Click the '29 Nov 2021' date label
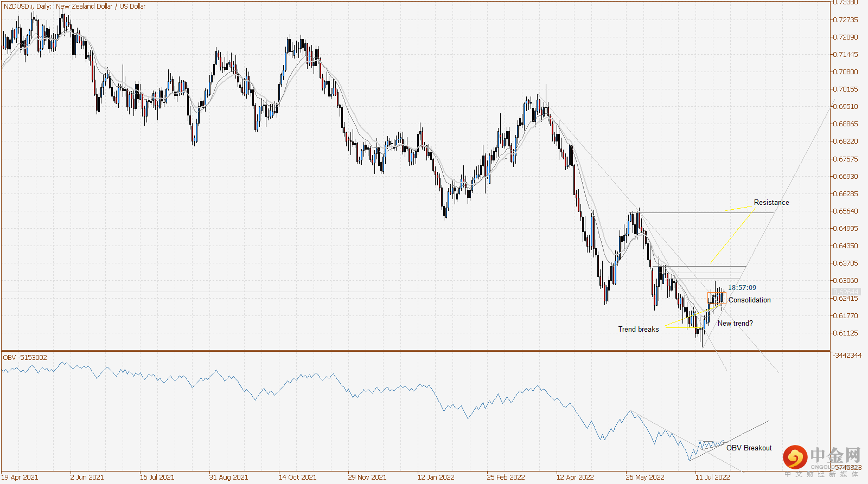The height and width of the screenshot is (484, 868). pos(367,477)
